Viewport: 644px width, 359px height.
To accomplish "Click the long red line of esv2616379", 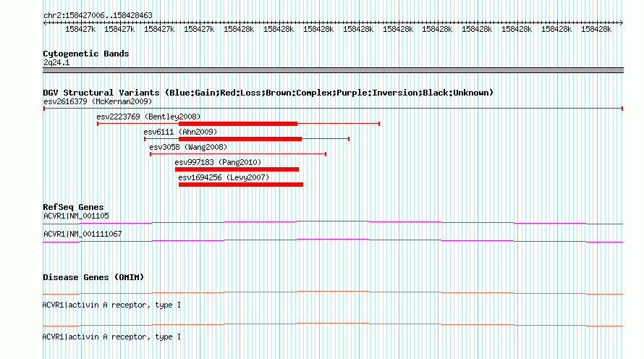I will [333, 109].
